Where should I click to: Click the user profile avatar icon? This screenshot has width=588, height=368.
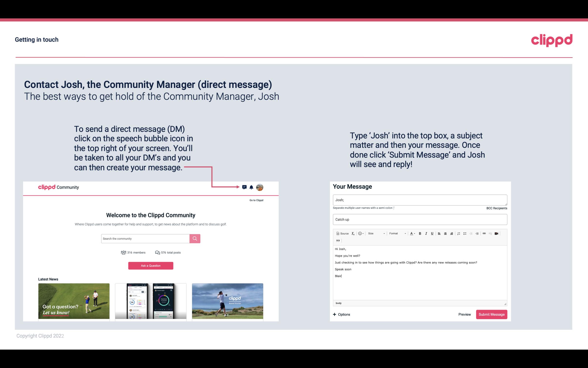click(x=259, y=187)
